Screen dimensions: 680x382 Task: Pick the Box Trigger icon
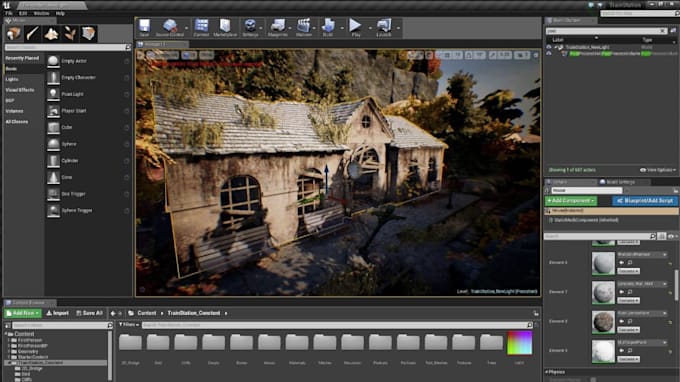click(53, 194)
